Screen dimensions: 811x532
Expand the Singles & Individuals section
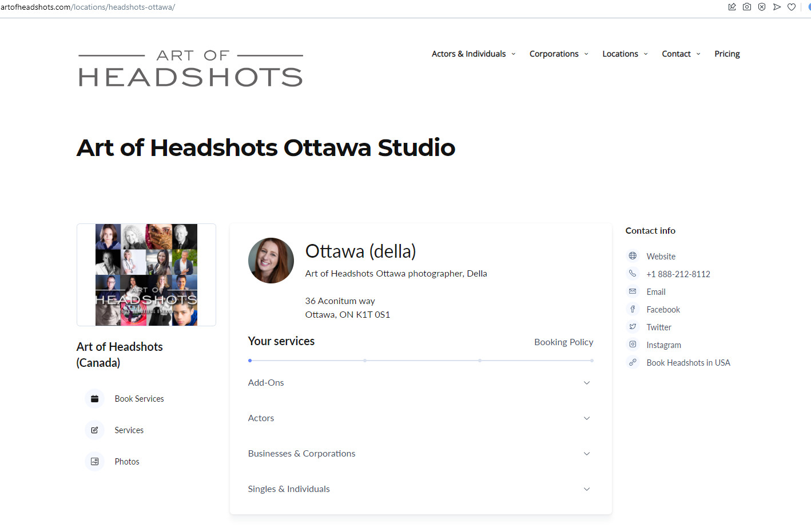coord(420,489)
